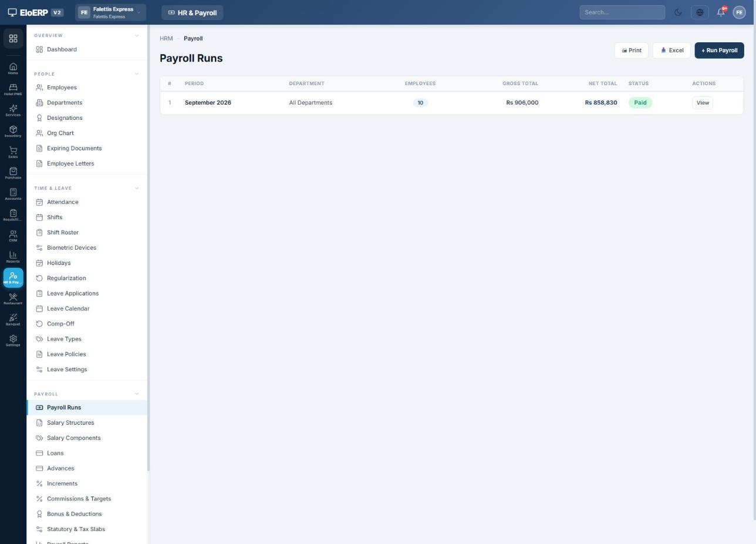The height and width of the screenshot is (544, 756).
Task: Open the Sales cart icon
Action: click(x=13, y=152)
